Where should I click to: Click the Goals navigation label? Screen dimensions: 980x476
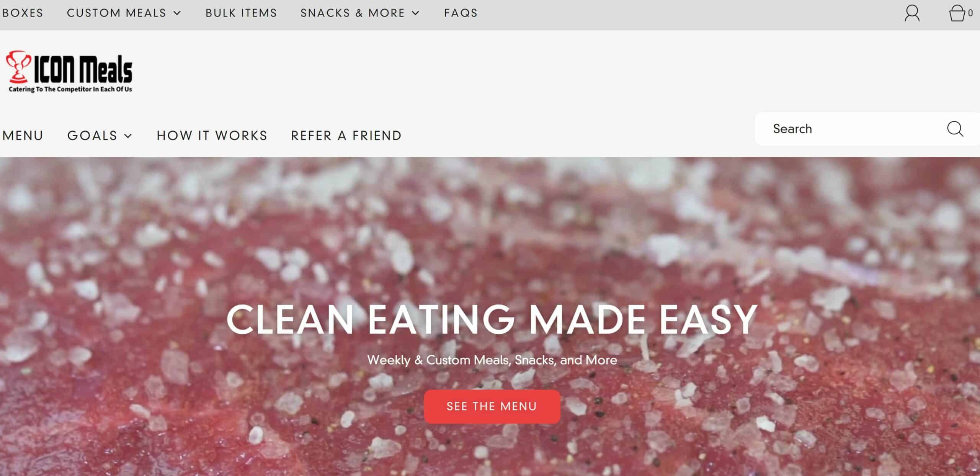pos(92,136)
